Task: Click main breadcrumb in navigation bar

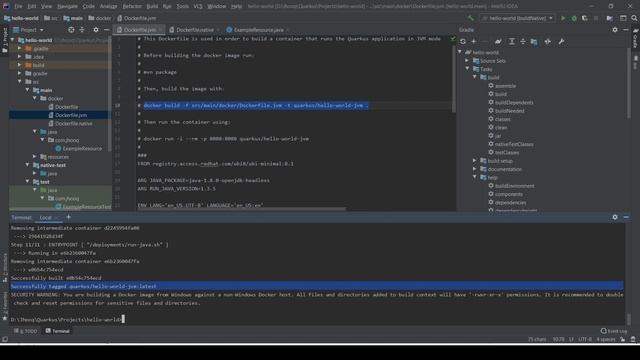Action: [73, 18]
